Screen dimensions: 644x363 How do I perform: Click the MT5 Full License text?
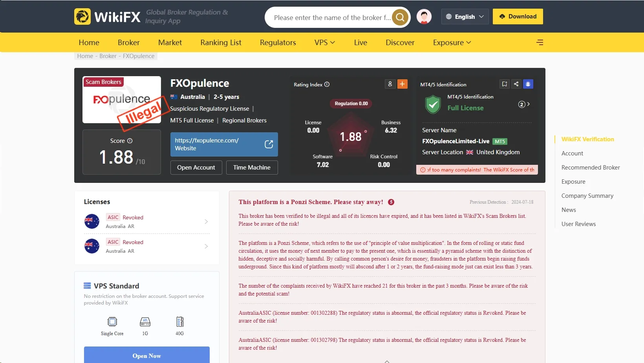pyautogui.click(x=192, y=120)
